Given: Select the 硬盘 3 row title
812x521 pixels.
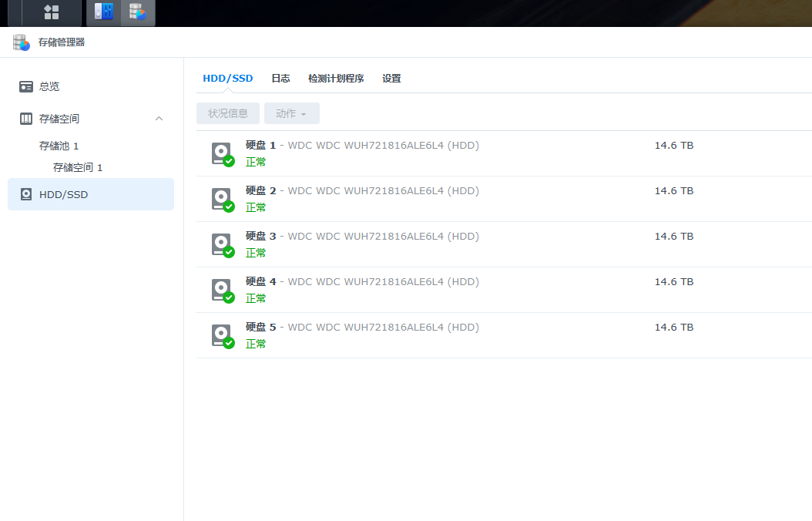Looking at the screenshot, I should point(362,236).
